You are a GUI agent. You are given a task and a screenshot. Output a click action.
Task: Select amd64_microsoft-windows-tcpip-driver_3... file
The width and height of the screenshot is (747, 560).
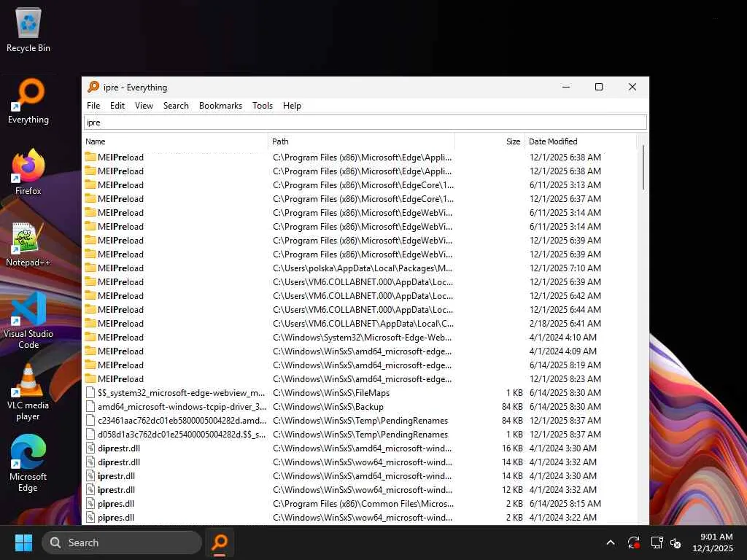pyautogui.click(x=182, y=407)
